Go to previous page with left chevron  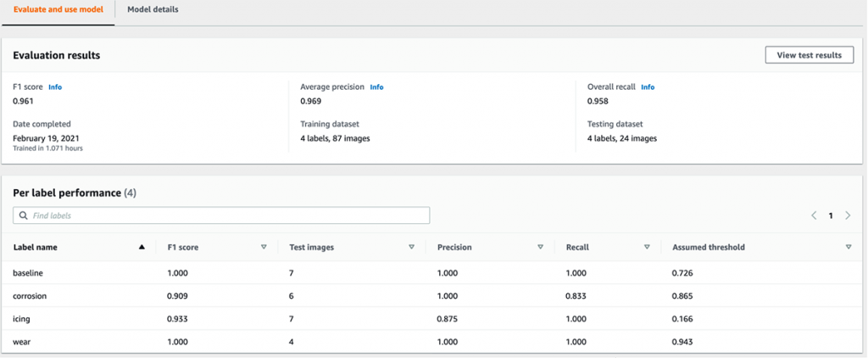click(814, 215)
